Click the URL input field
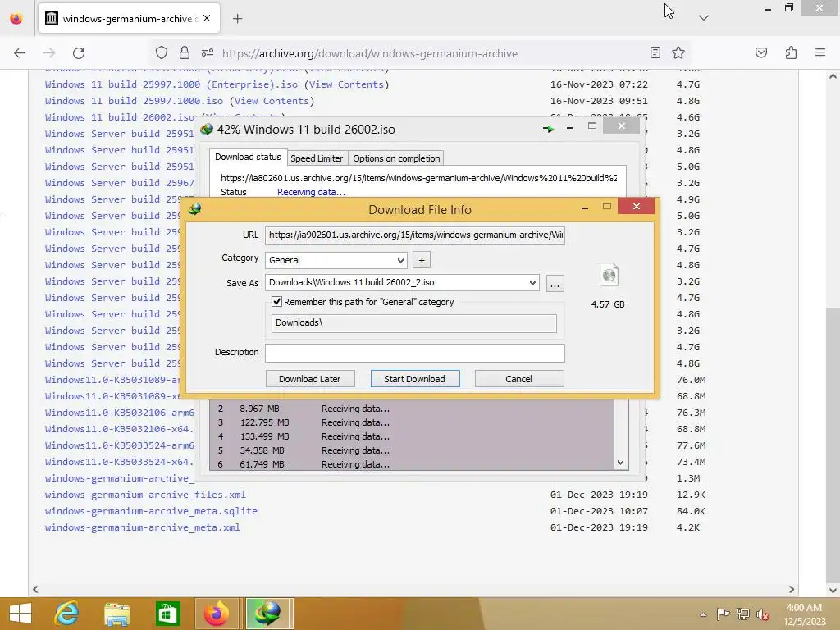 [414, 235]
